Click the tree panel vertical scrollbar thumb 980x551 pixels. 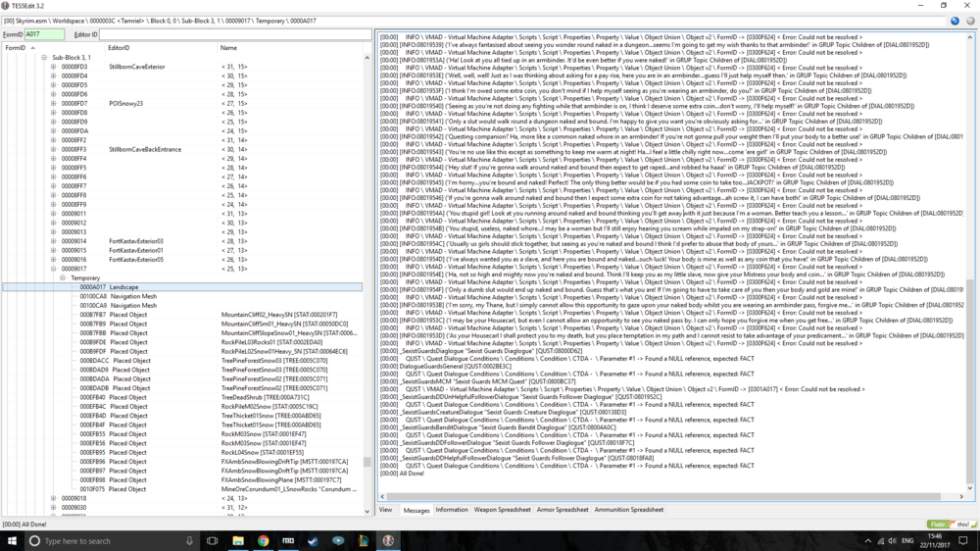coord(367,462)
